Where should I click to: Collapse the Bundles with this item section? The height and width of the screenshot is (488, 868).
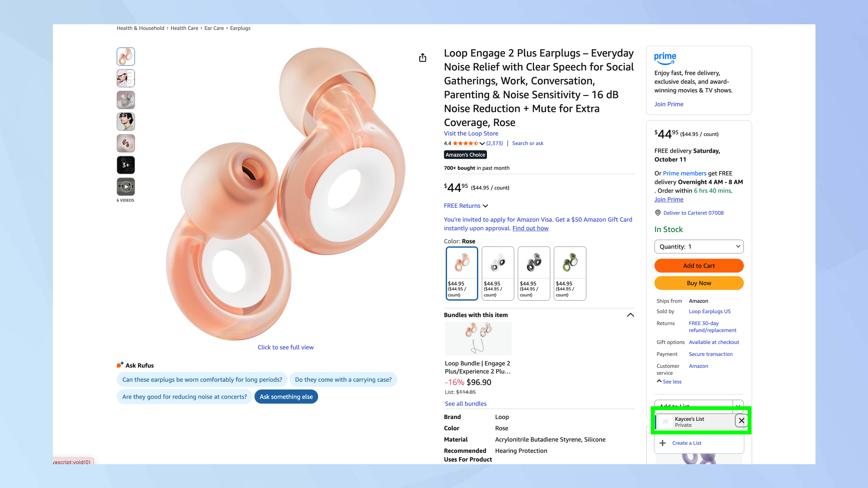click(x=631, y=315)
